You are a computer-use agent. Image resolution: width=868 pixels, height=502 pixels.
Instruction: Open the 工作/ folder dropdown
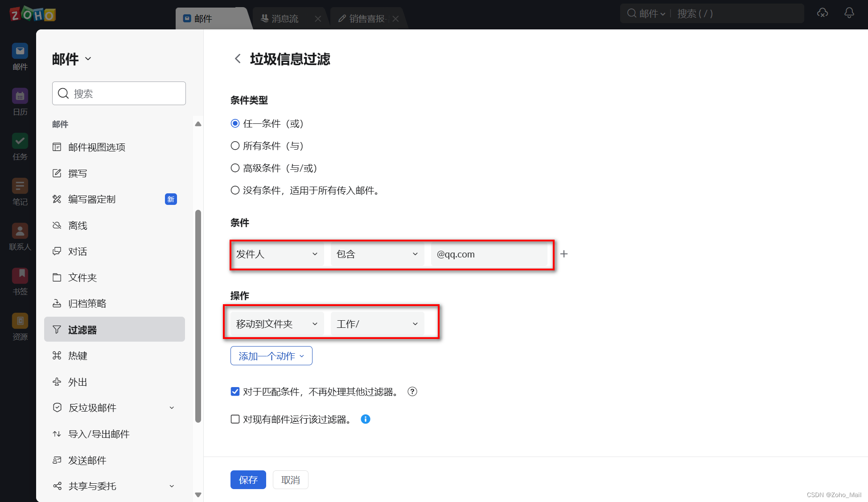(x=377, y=324)
